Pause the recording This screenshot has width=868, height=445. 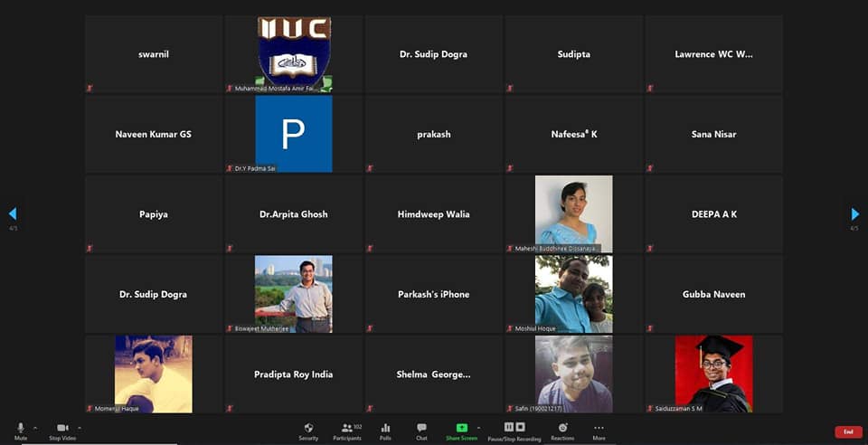coord(509,427)
